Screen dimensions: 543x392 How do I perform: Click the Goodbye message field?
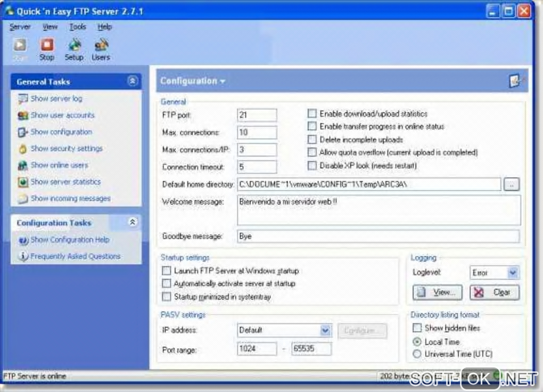pos(379,236)
